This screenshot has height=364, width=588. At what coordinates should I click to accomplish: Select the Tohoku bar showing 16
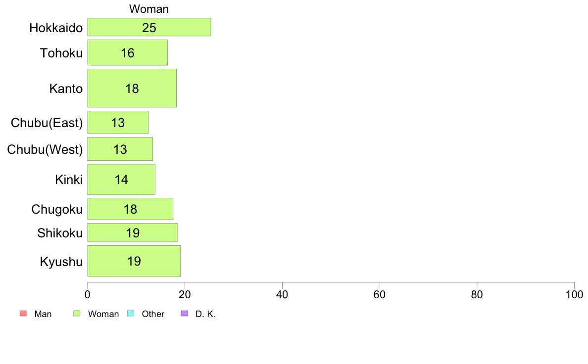point(128,53)
